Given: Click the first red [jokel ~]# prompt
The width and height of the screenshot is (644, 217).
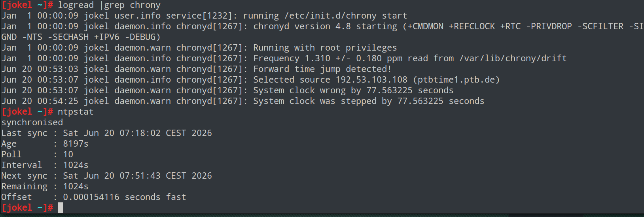Looking at the screenshot, I should tap(27, 5).
